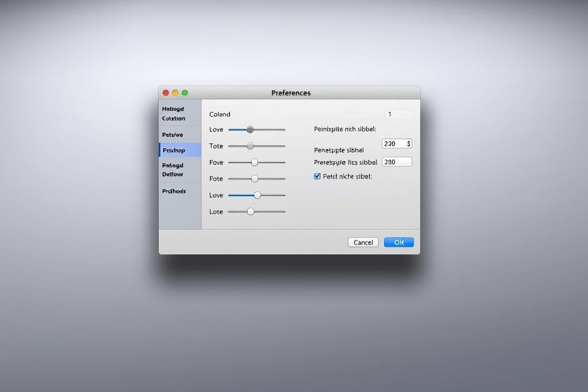Click the "Coland" heading label
Screen dimensions: 588x392
click(219, 114)
